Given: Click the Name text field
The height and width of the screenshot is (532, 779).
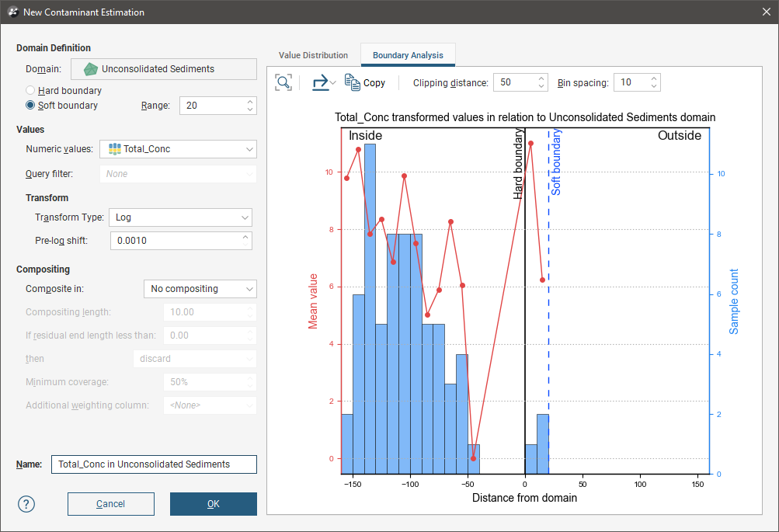Looking at the screenshot, I should coord(154,464).
